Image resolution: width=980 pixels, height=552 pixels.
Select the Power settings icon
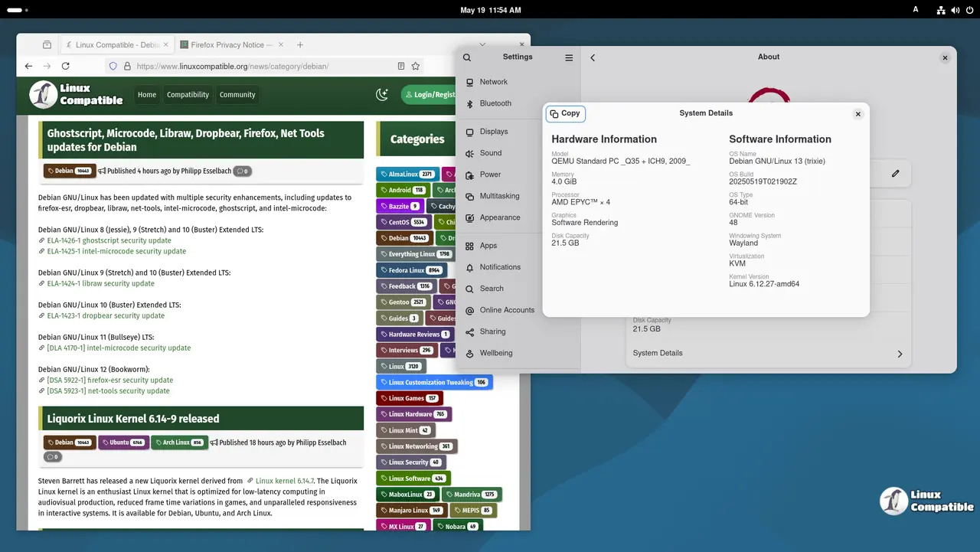(492, 175)
